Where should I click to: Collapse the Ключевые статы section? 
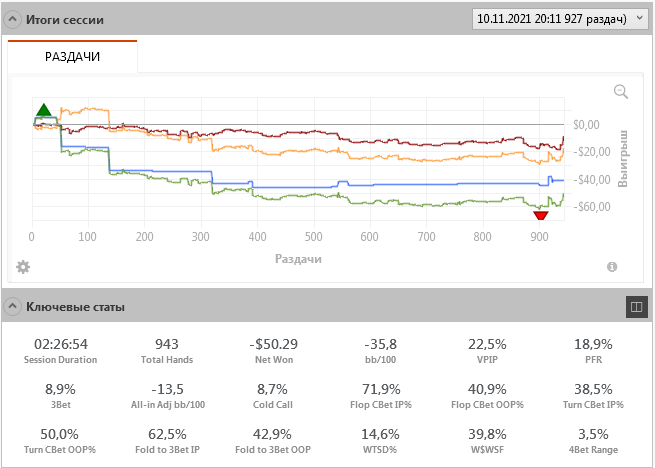[x=14, y=306]
